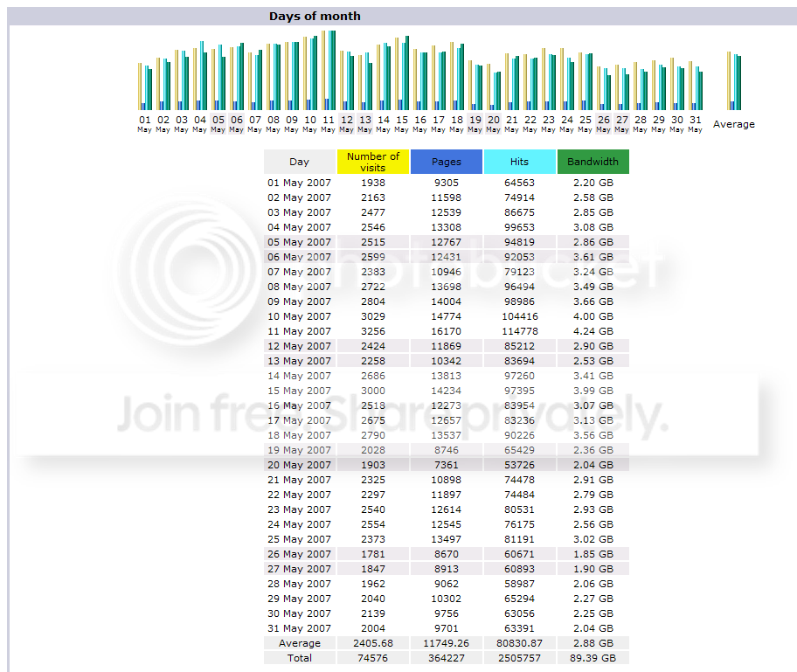Click the cyan Hits column header
Screen dimensions: 797x672
pos(519,162)
